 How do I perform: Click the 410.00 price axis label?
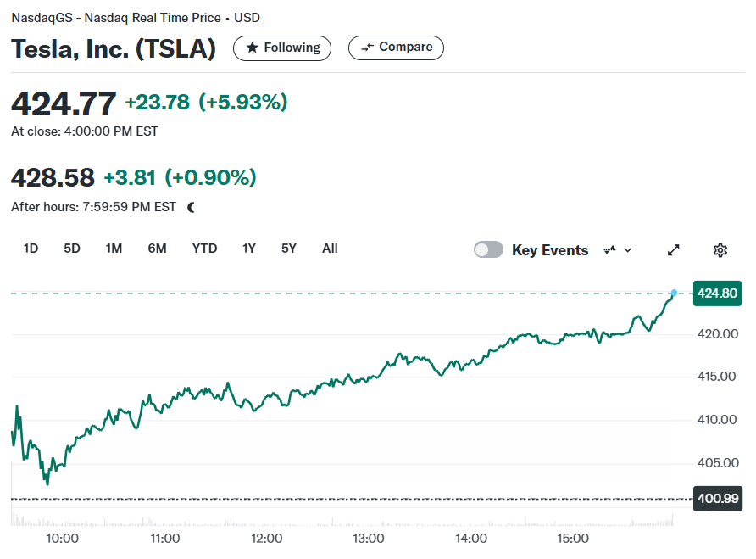717,420
